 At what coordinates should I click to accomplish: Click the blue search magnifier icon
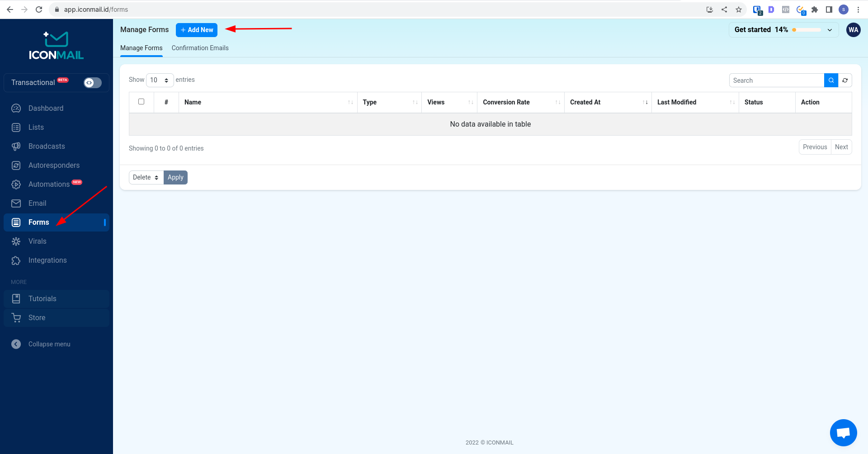[x=831, y=80]
